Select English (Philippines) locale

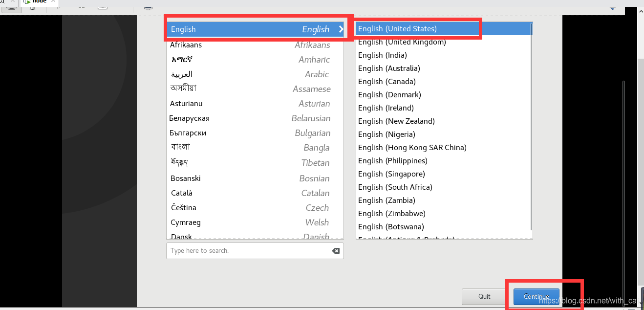pyautogui.click(x=443, y=161)
